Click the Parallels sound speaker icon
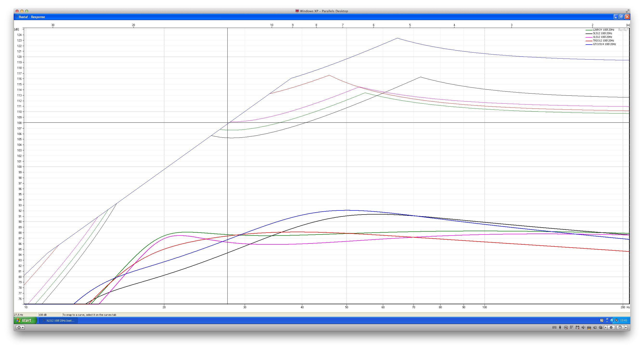This screenshot has width=644, height=350. tap(583, 327)
